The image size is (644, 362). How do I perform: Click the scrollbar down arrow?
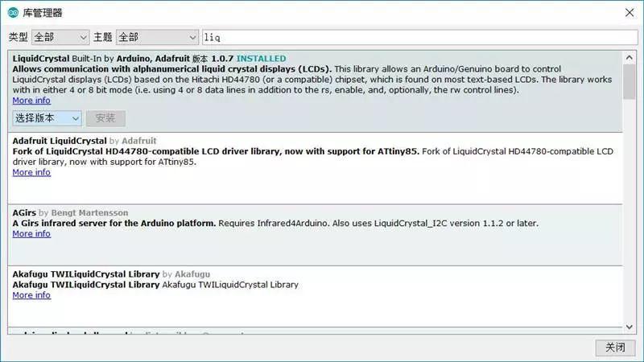630,327
